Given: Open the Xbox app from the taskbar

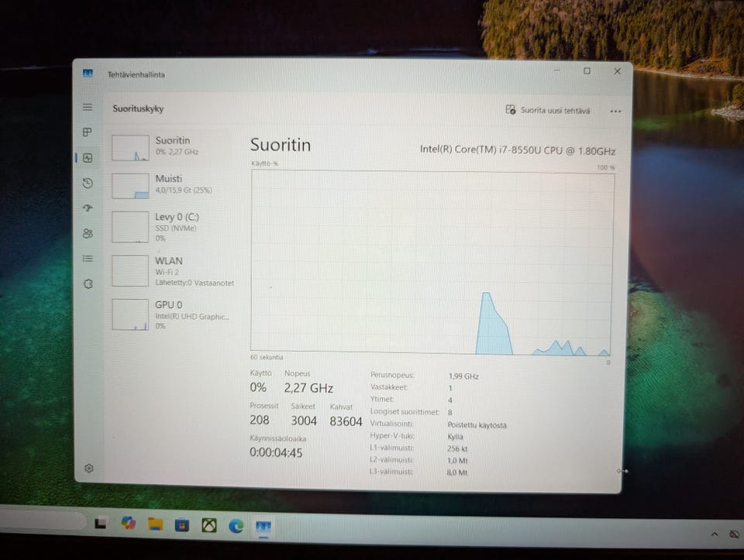Looking at the screenshot, I should 209,525.
